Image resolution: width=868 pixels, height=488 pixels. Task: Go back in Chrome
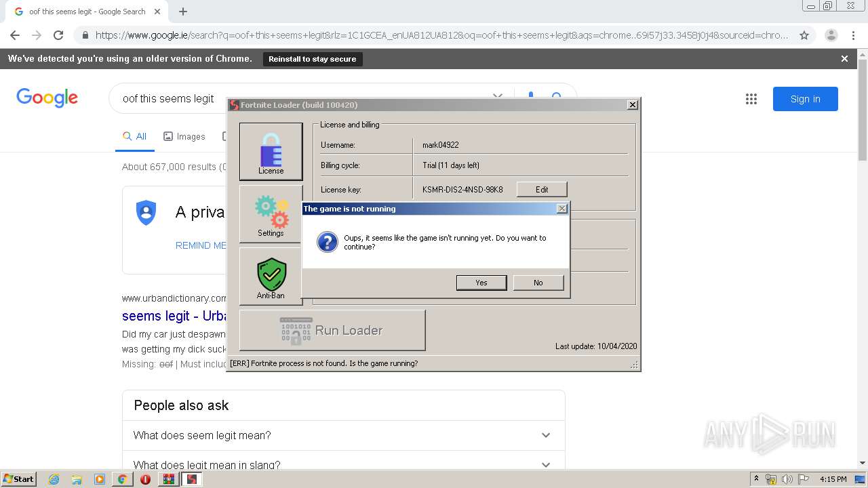(15, 35)
